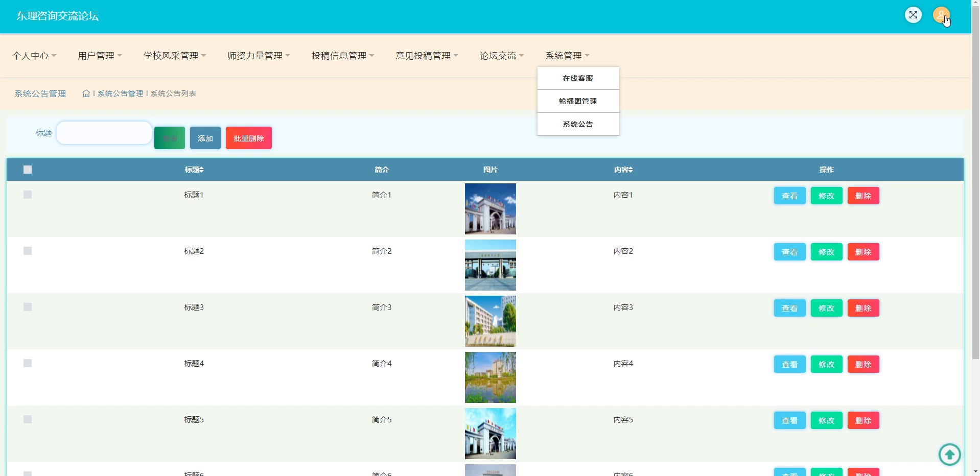View details with 查看 for 标题1
This screenshot has width=980, height=476.
[x=789, y=196]
